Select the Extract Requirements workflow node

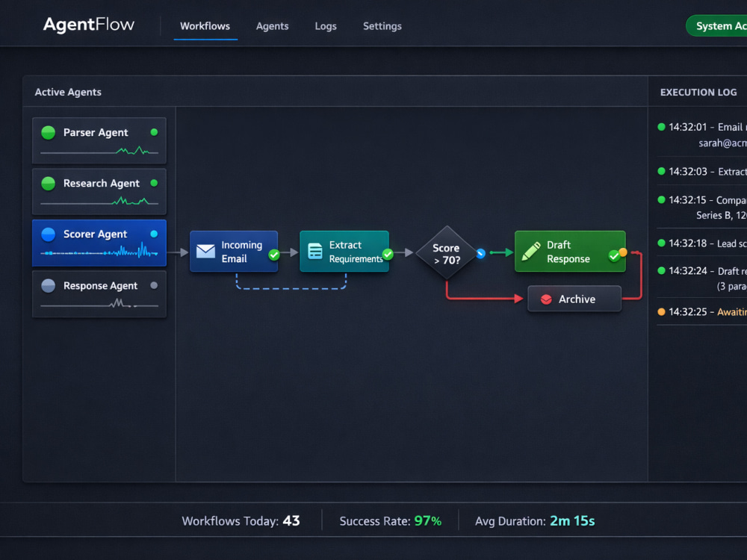pyautogui.click(x=344, y=252)
